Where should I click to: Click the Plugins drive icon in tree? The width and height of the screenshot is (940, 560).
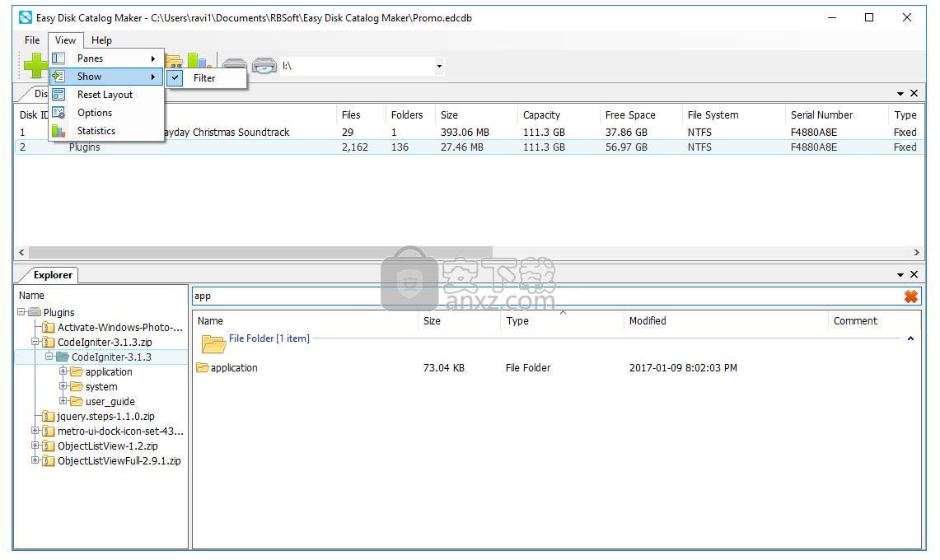[35, 312]
